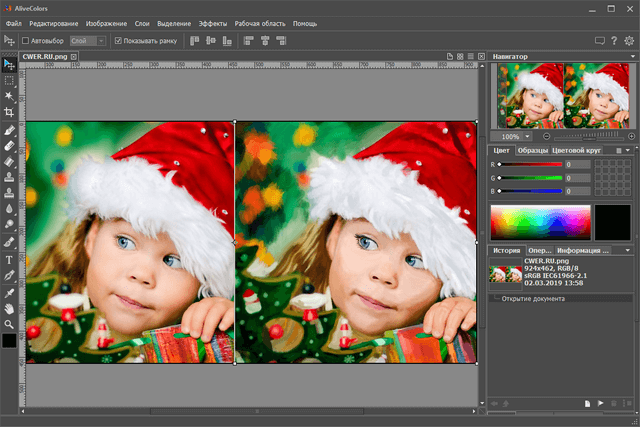Switch to the Образцы tab
The image size is (640, 427).
tap(532, 150)
